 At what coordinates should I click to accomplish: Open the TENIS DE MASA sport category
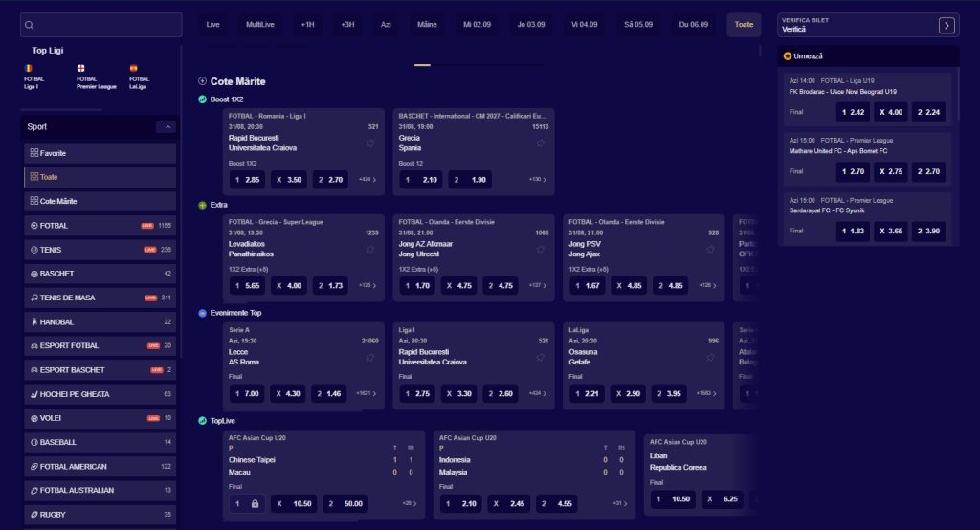100,298
